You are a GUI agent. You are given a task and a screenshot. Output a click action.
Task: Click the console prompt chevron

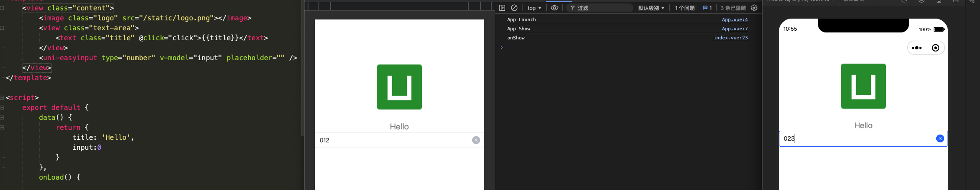coord(501,48)
